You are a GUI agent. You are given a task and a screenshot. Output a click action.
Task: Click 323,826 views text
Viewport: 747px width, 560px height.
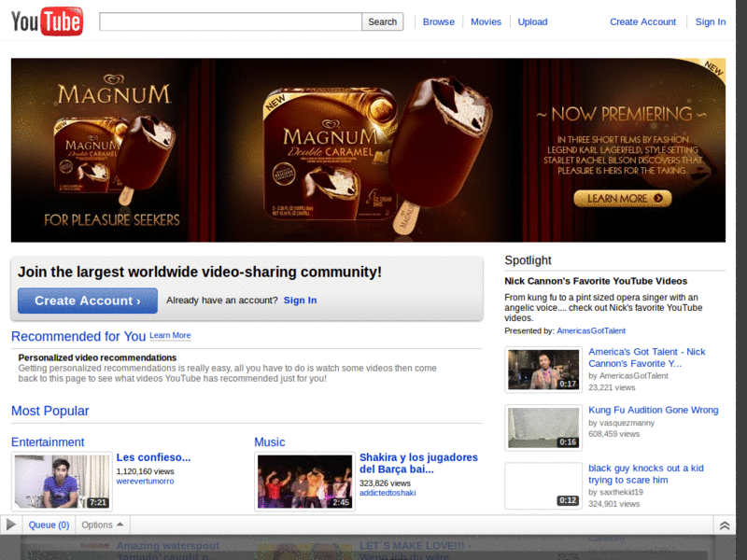(x=385, y=483)
